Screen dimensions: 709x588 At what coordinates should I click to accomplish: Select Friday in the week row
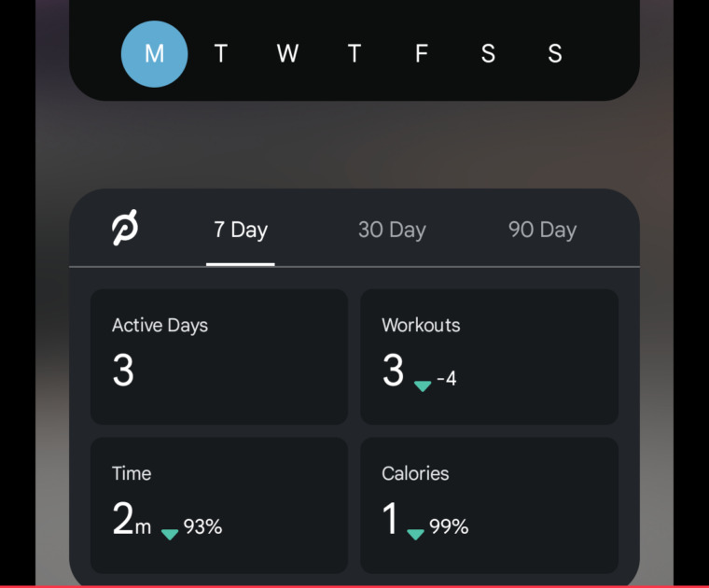421,54
